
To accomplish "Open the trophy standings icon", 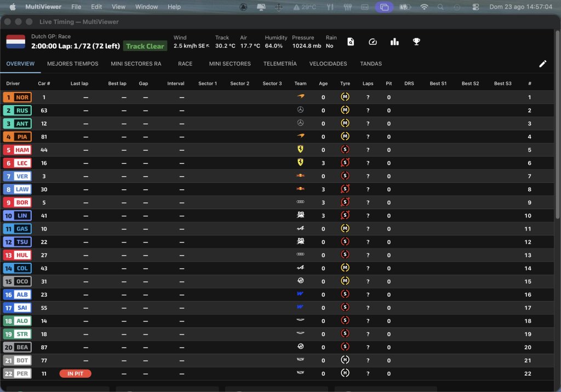I will pos(416,42).
